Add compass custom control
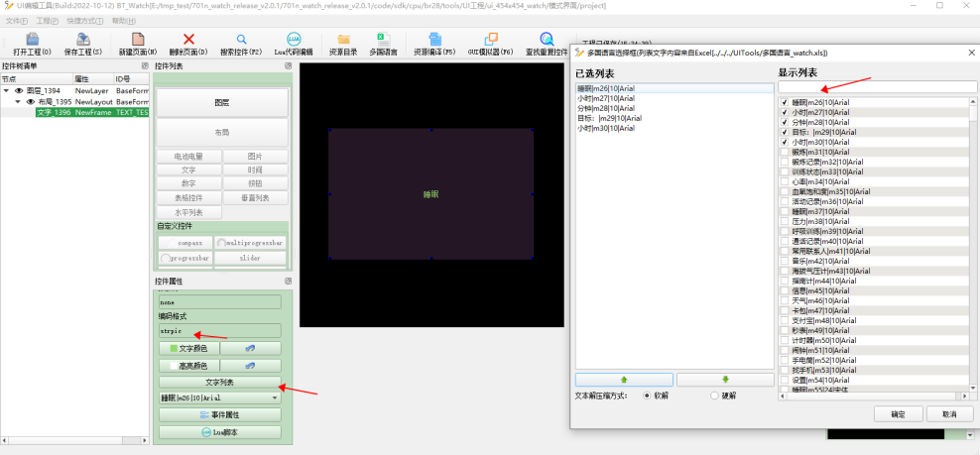Viewport: 980px width, 455px height. click(x=185, y=243)
